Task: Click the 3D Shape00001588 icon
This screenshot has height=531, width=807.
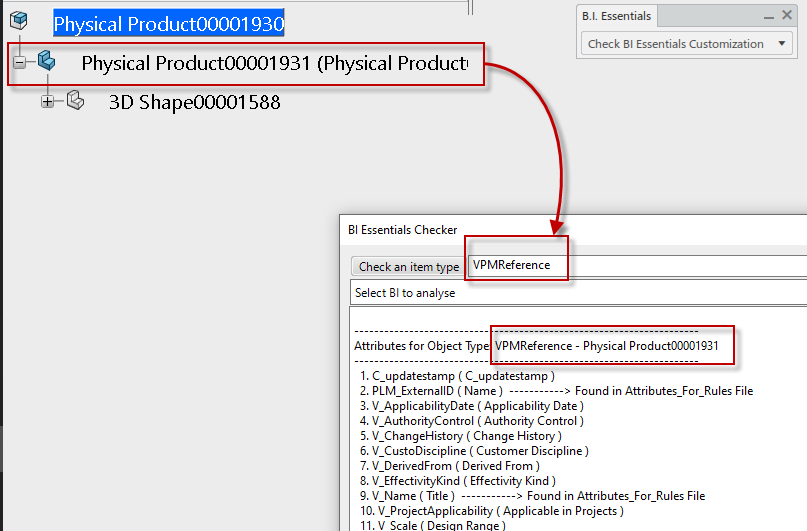Action: [75, 101]
